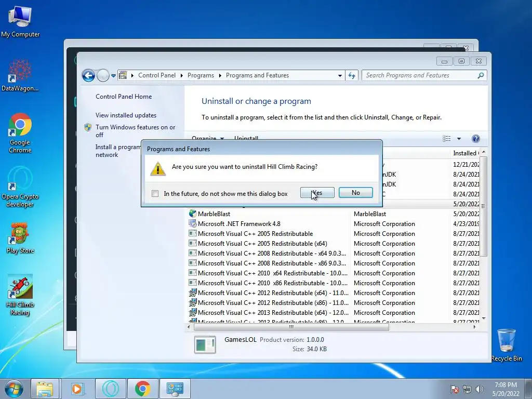
Task: Click Programs in the breadcrumb path
Action: click(201, 75)
